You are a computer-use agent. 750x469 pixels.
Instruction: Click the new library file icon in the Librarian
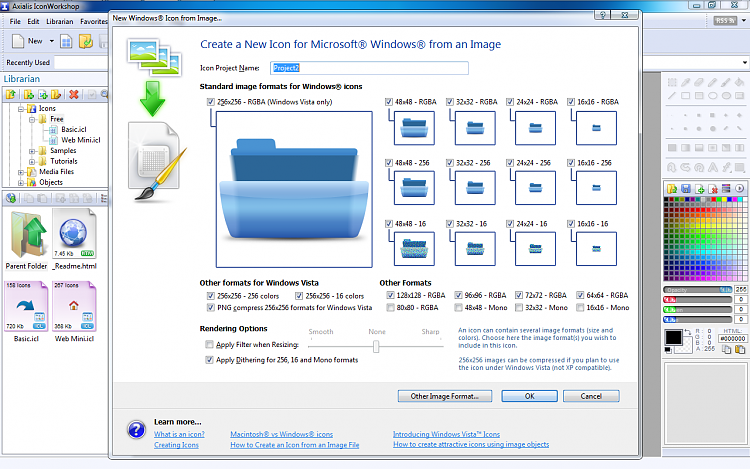[x=43, y=94]
